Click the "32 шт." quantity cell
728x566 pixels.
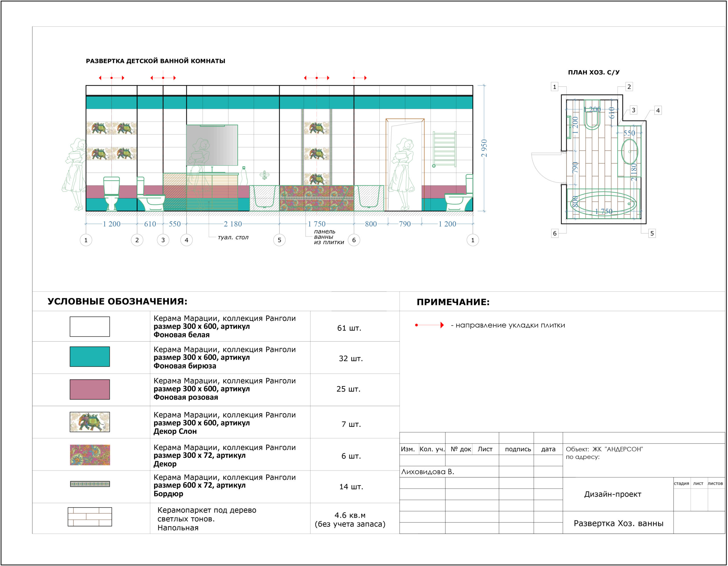point(351,359)
